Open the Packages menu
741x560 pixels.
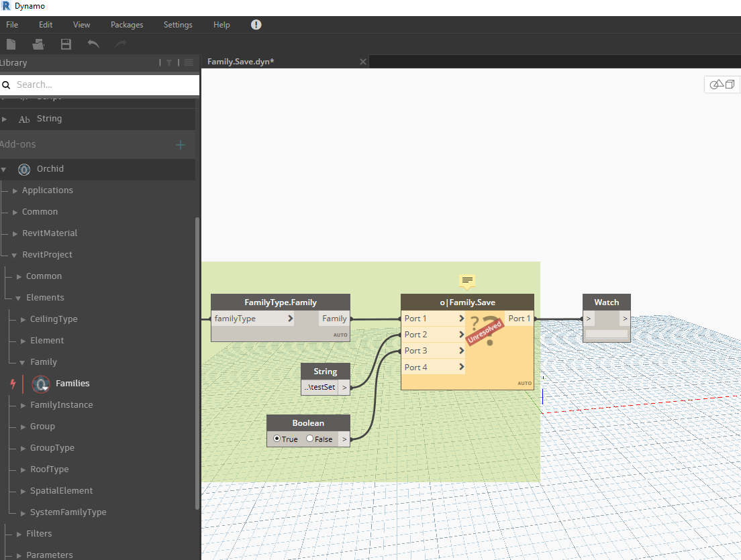click(127, 25)
